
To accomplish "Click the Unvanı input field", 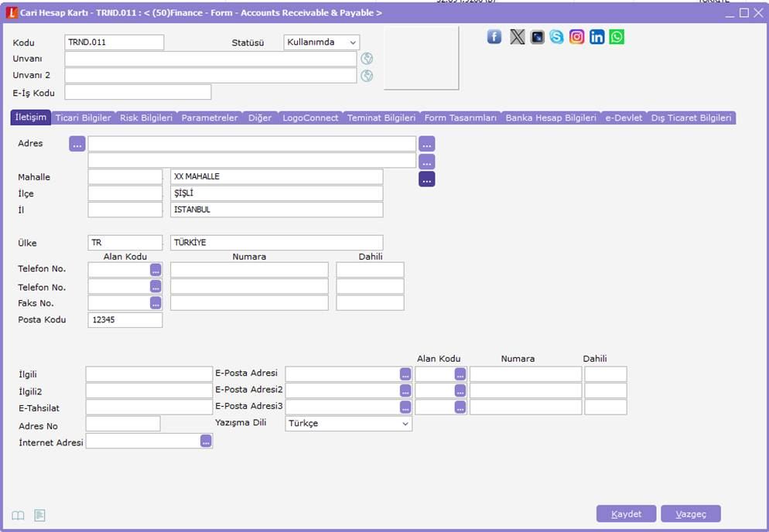I will [211, 59].
